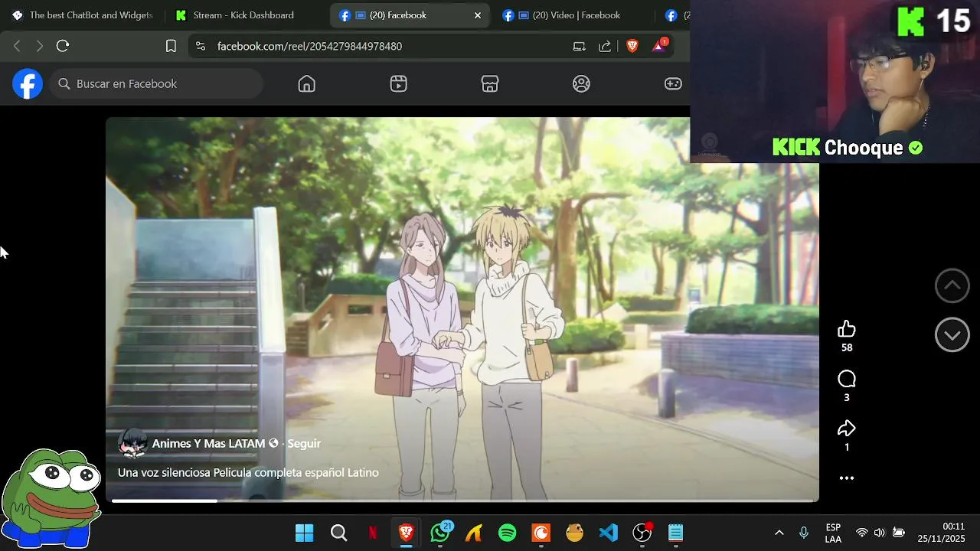
Task: Open Windows taskbar search
Action: (338, 533)
